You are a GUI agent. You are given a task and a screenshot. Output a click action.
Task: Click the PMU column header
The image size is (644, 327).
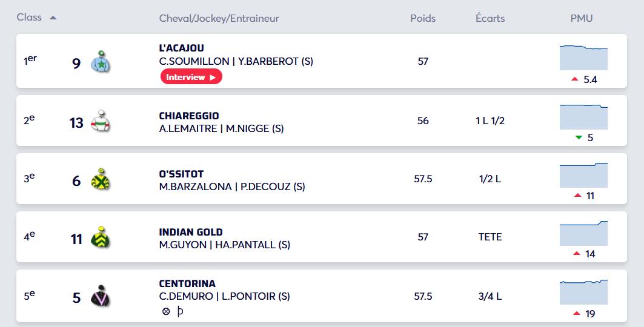582,18
